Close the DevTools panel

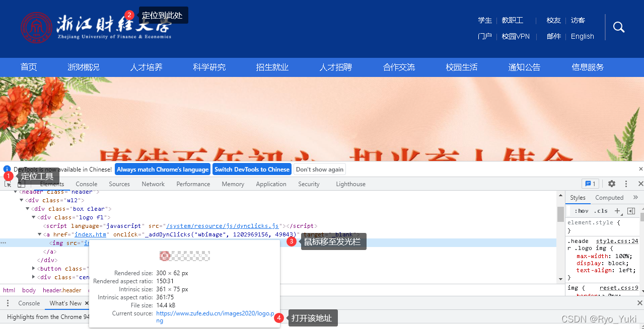coord(640,184)
